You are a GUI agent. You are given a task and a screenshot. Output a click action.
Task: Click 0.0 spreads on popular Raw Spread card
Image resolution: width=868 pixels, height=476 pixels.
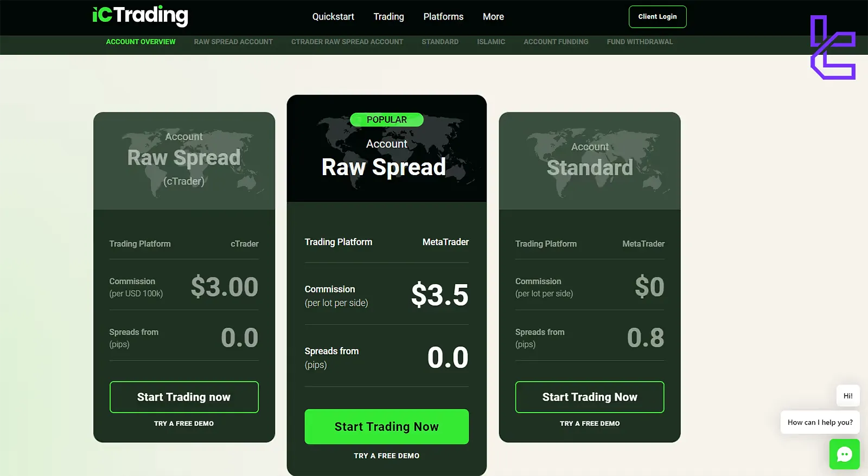click(x=448, y=358)
